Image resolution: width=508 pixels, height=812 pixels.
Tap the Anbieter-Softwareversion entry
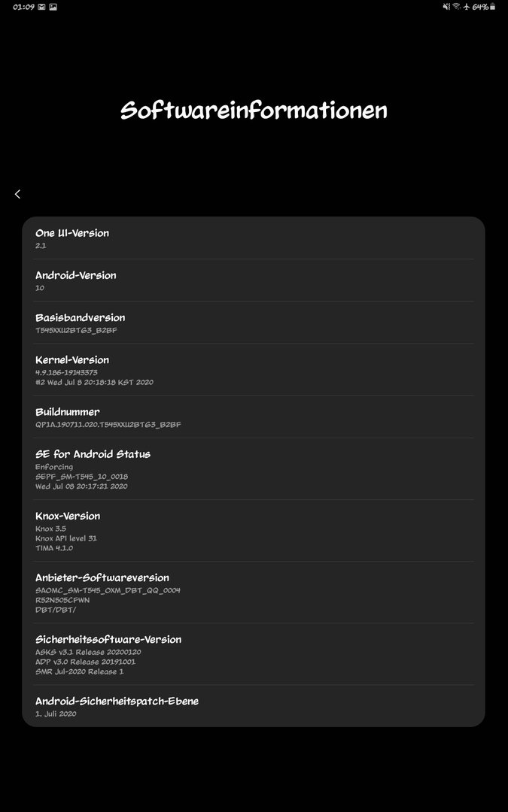tap(254, 592)
